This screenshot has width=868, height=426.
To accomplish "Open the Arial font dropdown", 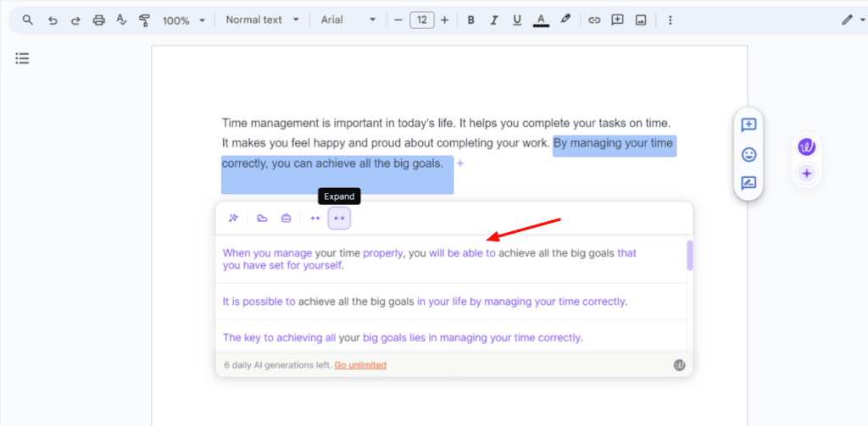I will tap(348, 20).
